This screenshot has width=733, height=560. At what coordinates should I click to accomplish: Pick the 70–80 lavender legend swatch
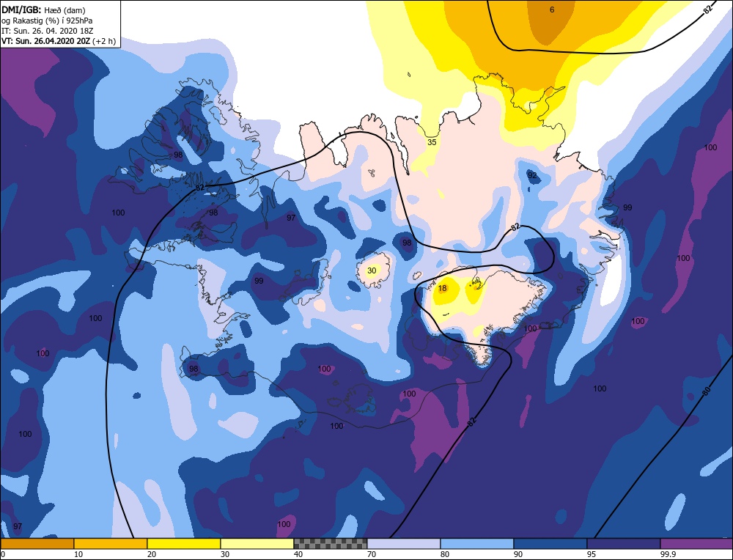pos(404,544)
